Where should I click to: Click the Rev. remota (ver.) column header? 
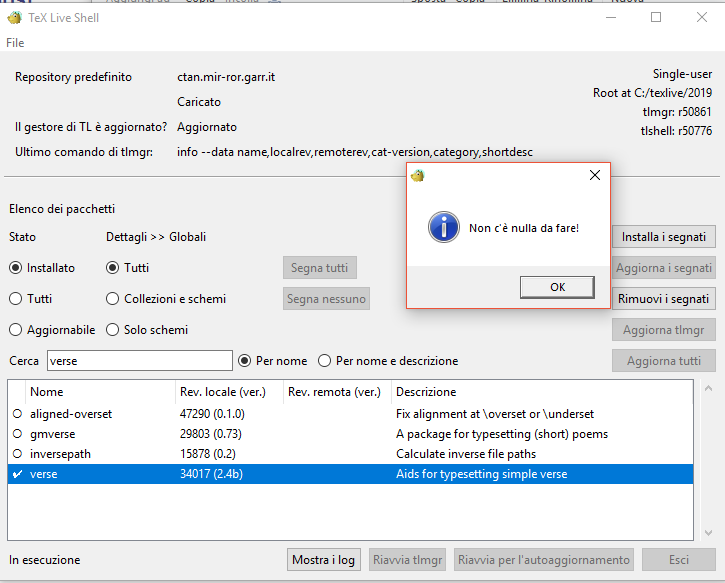(x=338, y=392)
